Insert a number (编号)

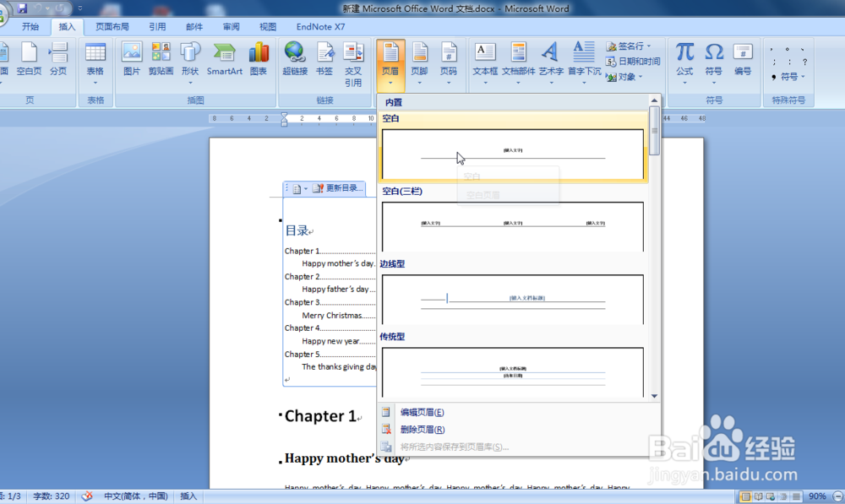743,59
